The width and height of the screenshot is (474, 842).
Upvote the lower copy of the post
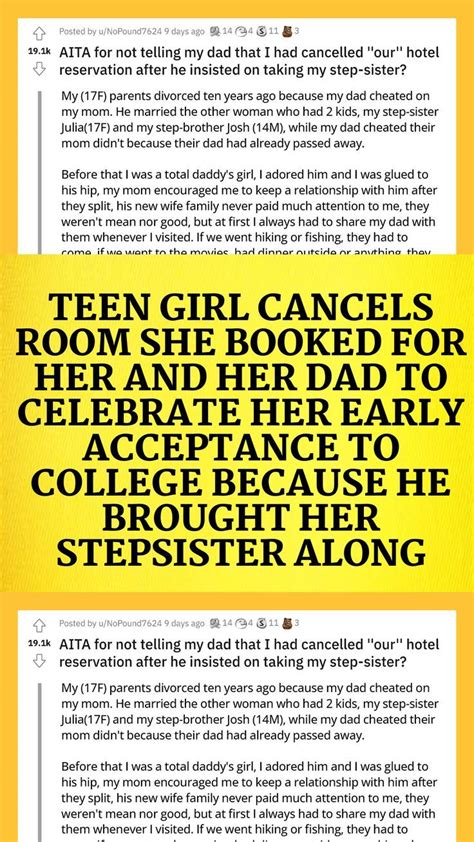click(x=38, y=626)
